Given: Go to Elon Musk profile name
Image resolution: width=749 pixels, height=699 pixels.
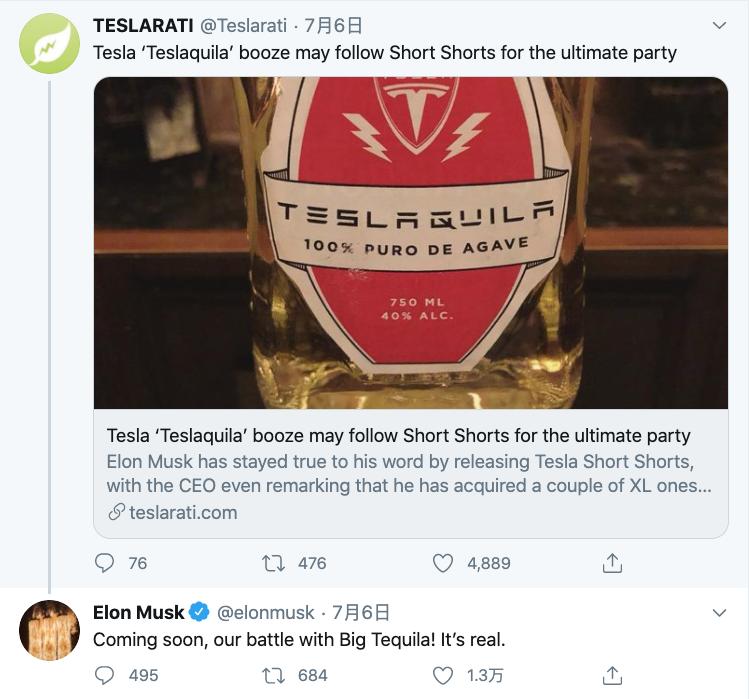Looking at the screenshot, I should pos(139,612).
